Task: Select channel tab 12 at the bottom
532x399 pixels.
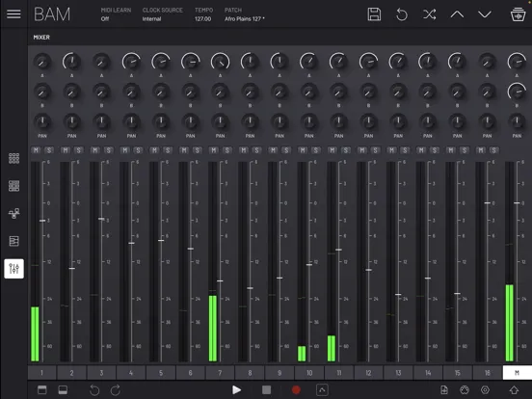Action: tap(368, 373)
